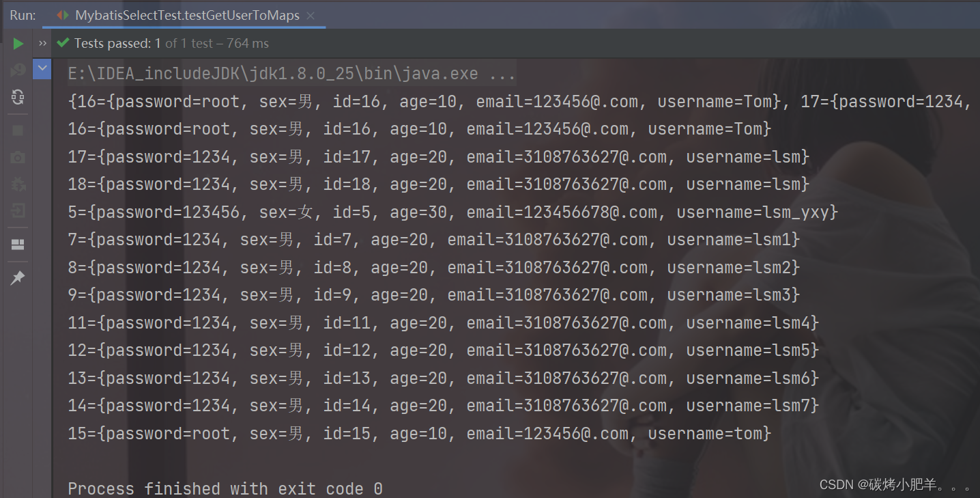Click the camera Dump Threads icon
980x498 pixels.
coord(18,157)
